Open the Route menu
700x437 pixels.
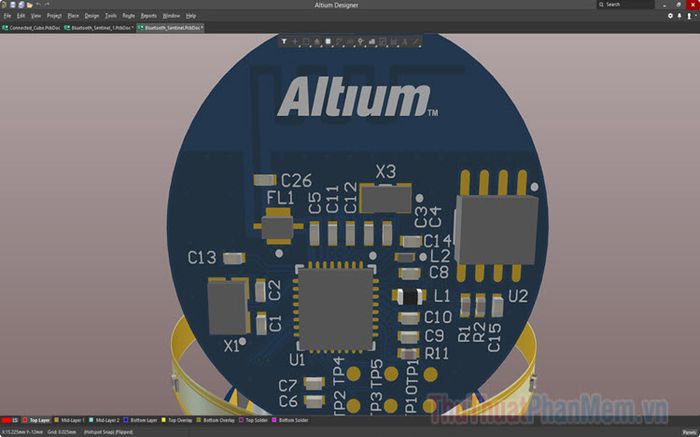[129, 16]
